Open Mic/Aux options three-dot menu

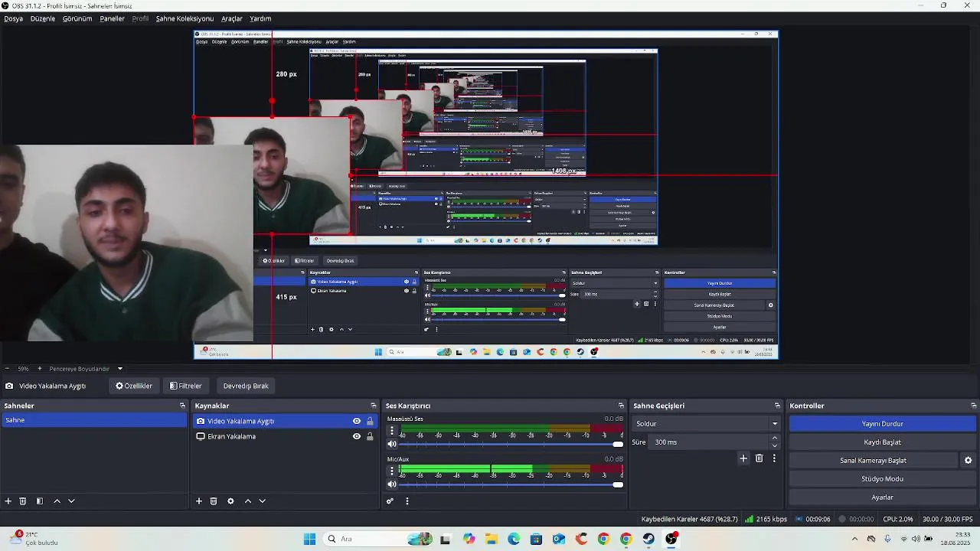pyautogui.click(x=392, y=471)
